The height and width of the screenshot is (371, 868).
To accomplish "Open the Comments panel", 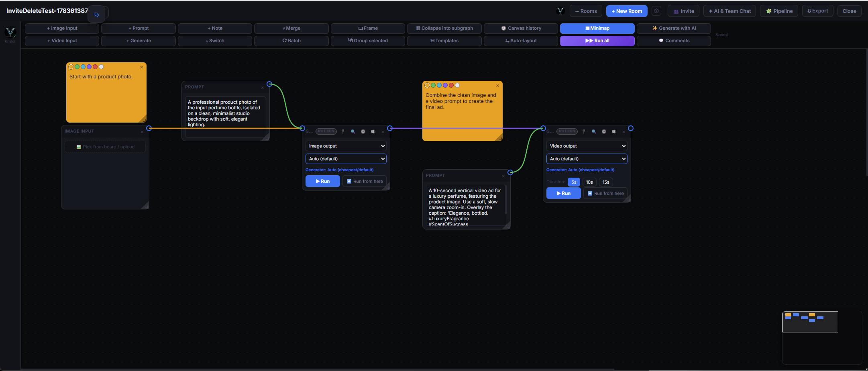I will click(674, 41).
